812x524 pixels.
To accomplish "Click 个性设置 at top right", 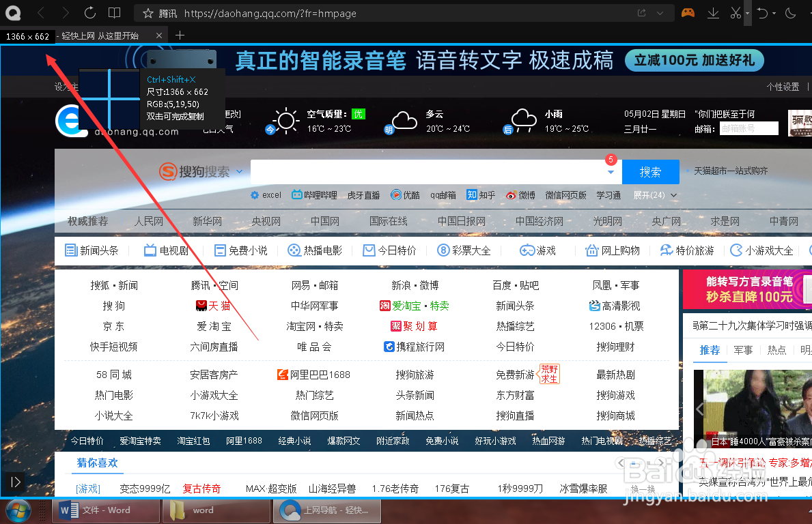I will (783, 87).
